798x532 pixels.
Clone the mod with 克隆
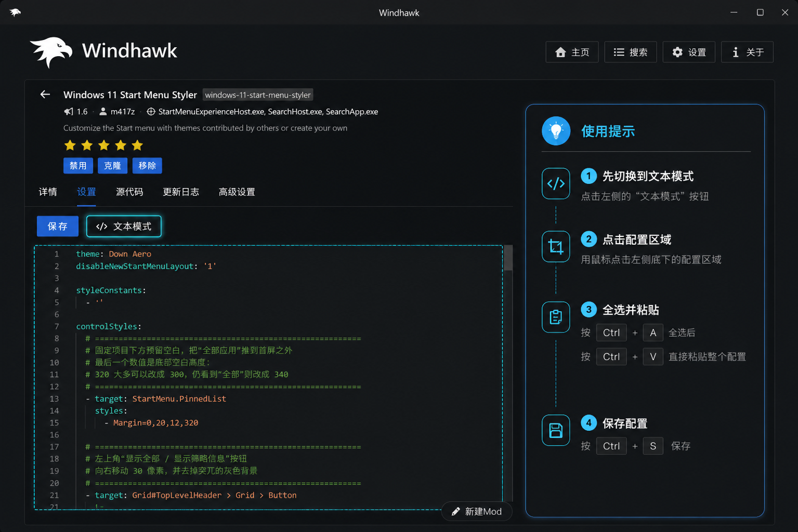113,166
